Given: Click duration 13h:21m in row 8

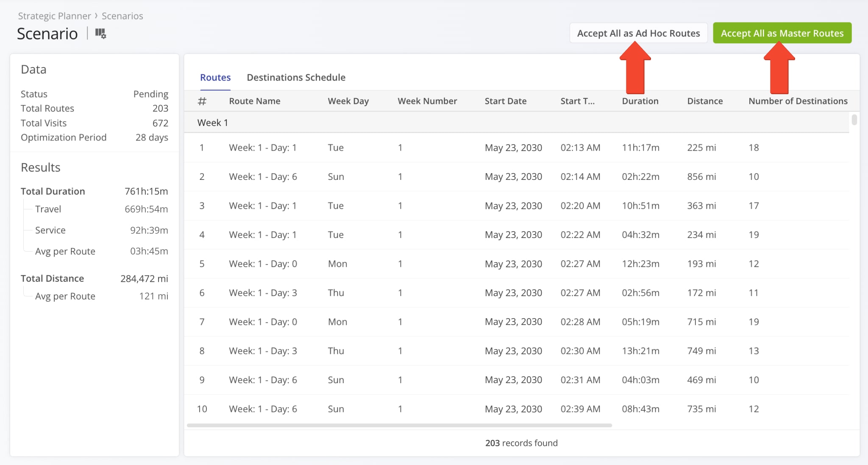Looking at the screenshot, I should pos(640,351).
